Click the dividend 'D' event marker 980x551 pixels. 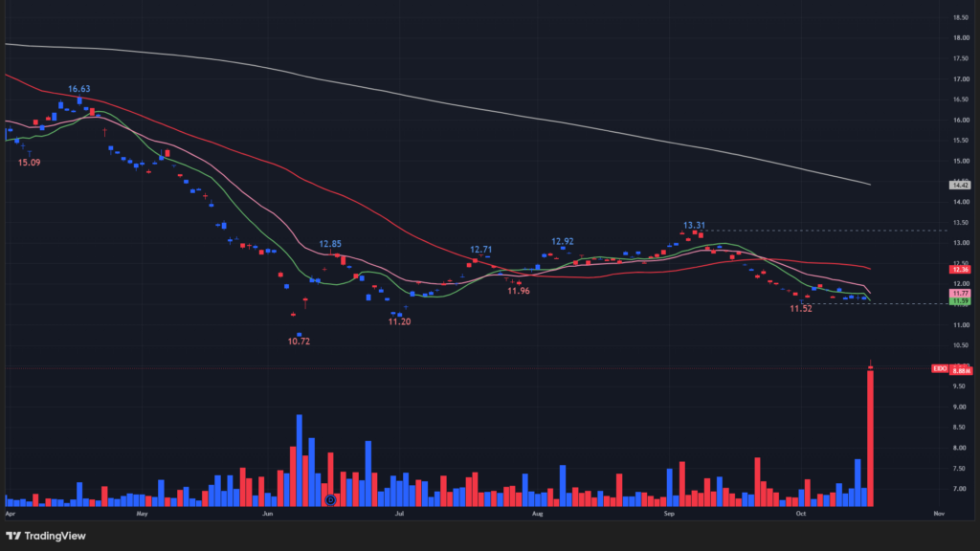pos(330,500)
